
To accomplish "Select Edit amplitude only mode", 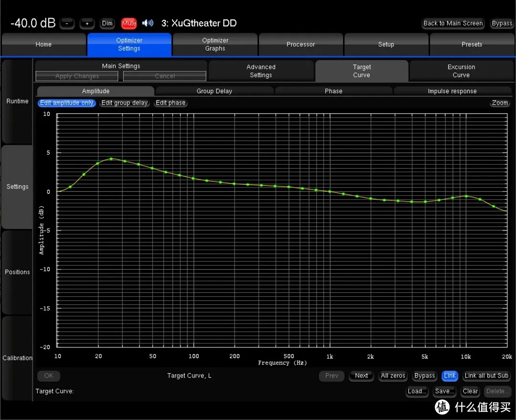I will tap(67, 103).
